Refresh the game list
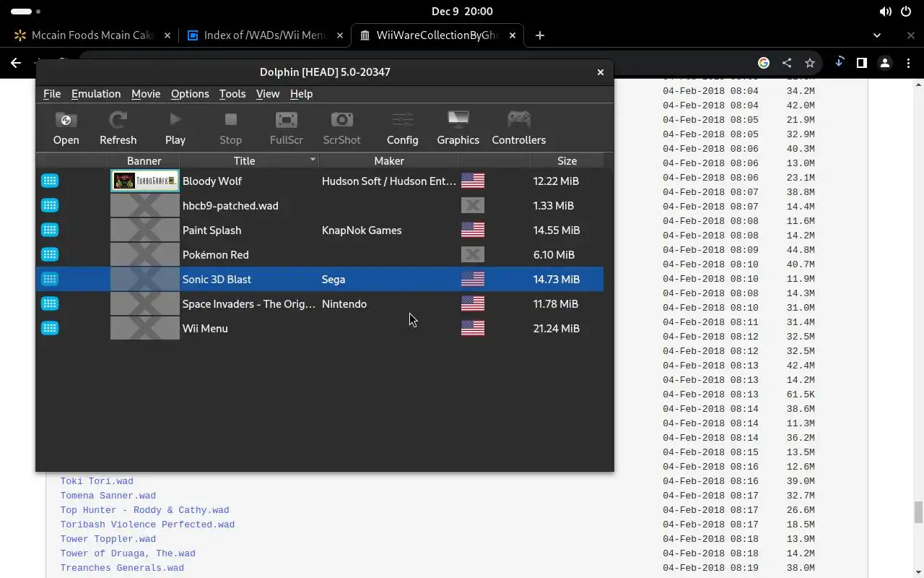This screenshot has height=578, width=924. tap(118, 129)
